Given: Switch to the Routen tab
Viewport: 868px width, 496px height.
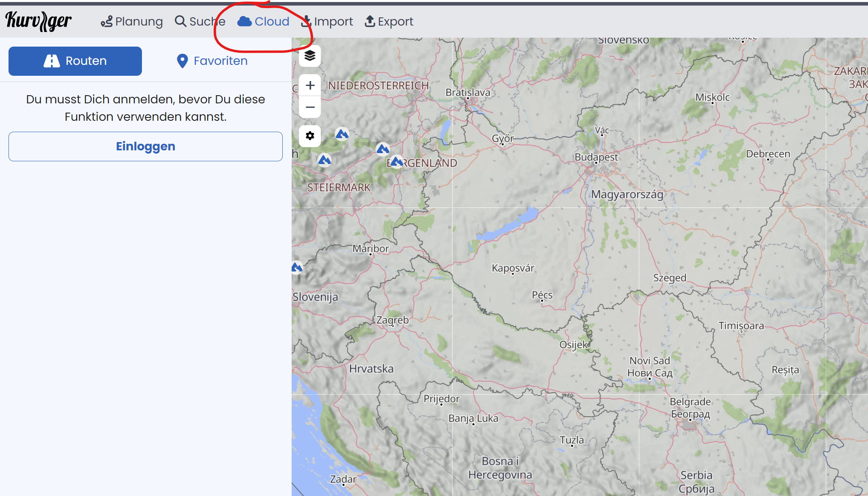Looking at the screenshot, I should pos(75,61).
